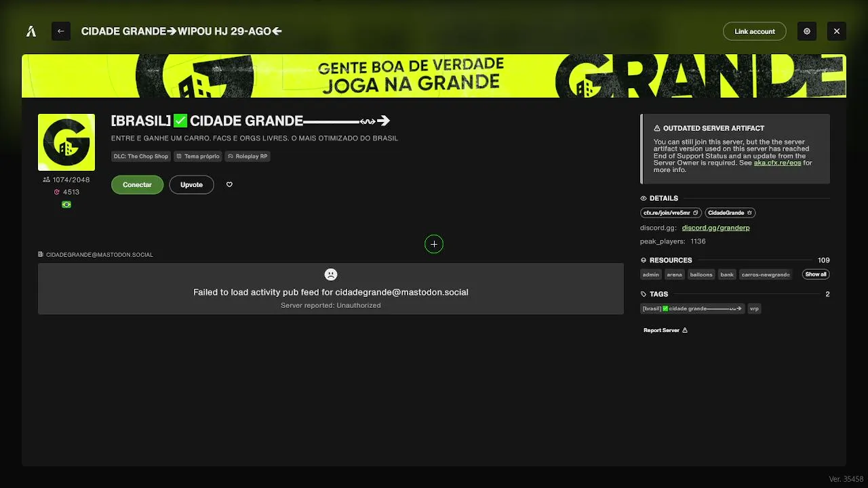Screen dimensions: 868x488
Task: Click the icon inside the CidadeGrande pill
Action: pyautogui.click(x=749, y=213)
